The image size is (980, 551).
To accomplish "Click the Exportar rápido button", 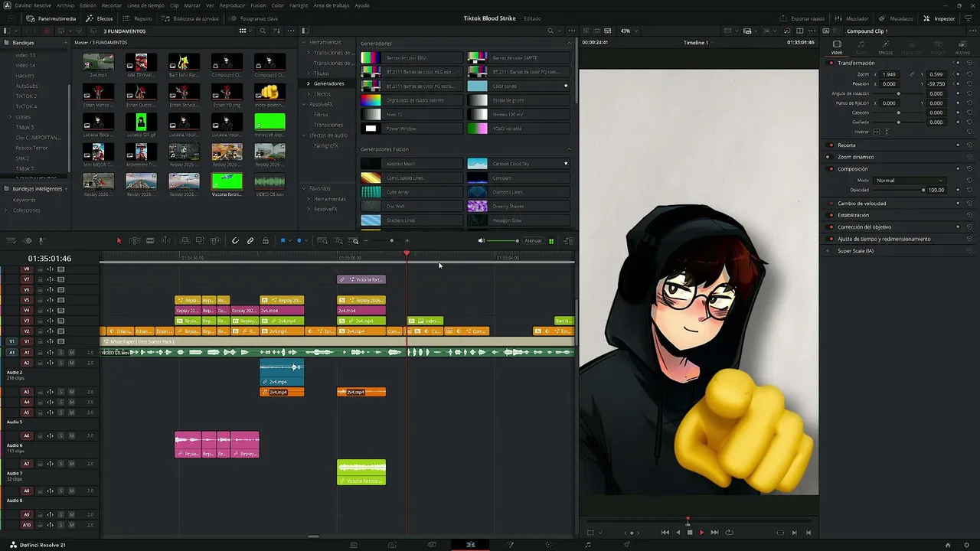I will [x=802, y=18].
